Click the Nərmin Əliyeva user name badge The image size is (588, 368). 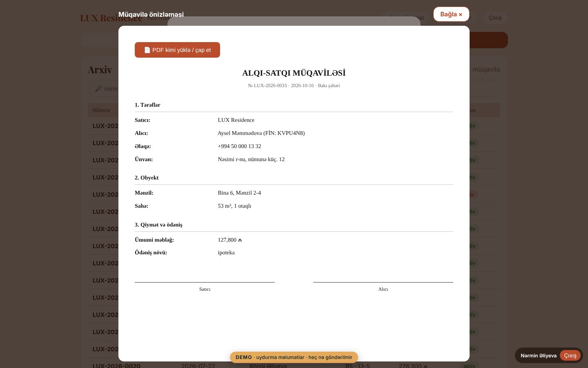click(x=538, y=355)
